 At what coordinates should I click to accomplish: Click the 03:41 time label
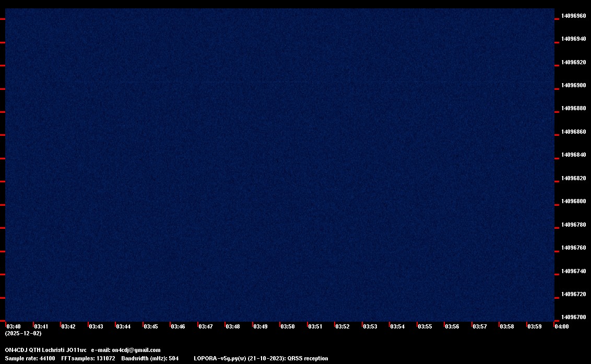coord(41,326)
